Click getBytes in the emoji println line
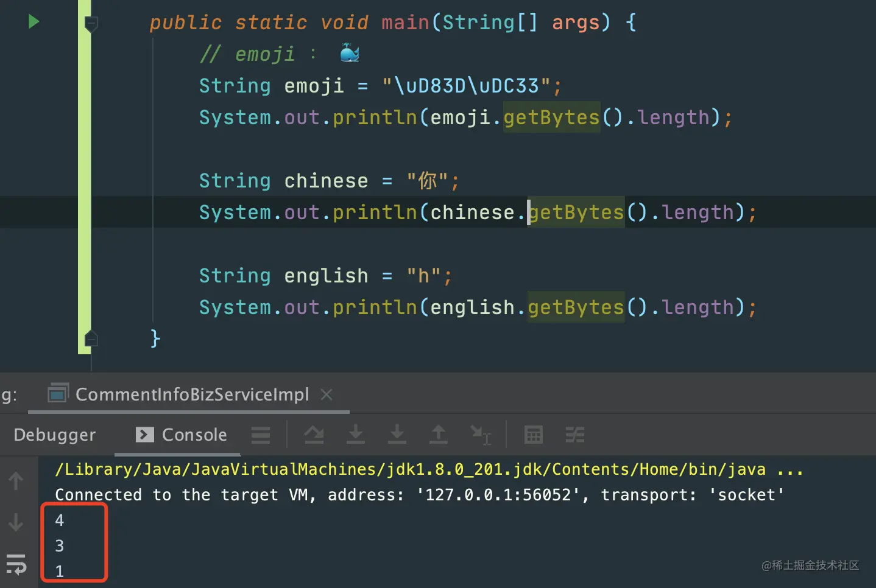 pyautogui.click(x=551, y=117)
